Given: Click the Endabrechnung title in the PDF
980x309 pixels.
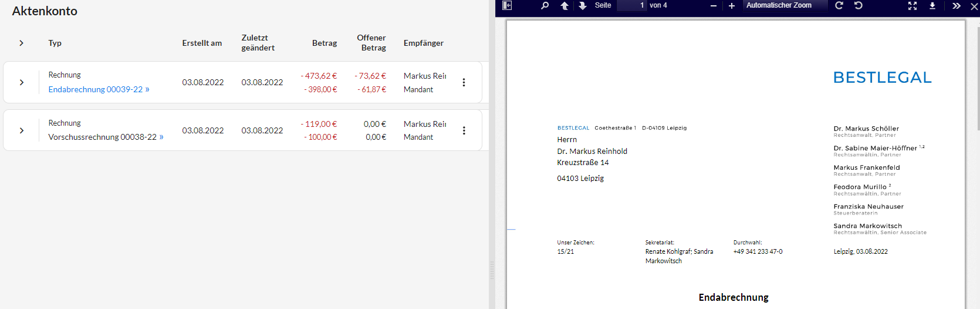Looking at the screenshot, I should click(x=734, y=297).
